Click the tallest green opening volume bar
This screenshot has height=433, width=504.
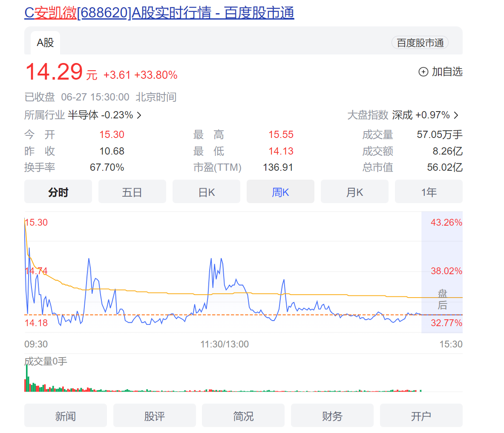27,378
